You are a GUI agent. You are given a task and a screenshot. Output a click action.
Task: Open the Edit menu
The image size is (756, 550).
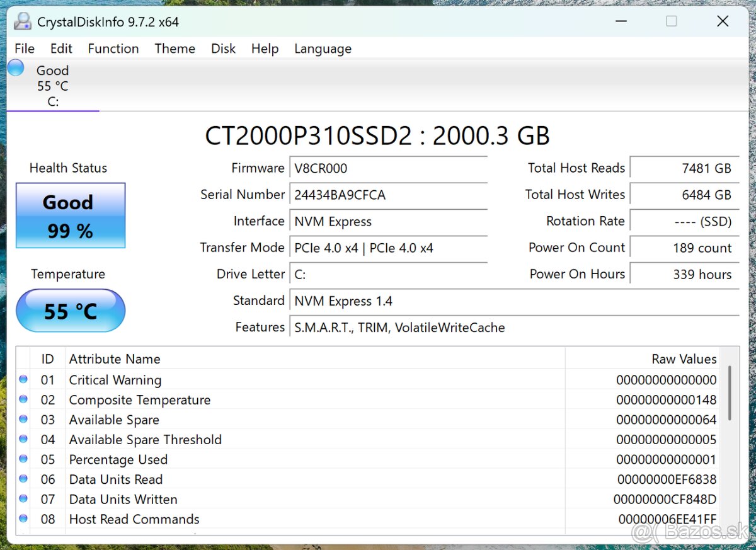[61, 49]
